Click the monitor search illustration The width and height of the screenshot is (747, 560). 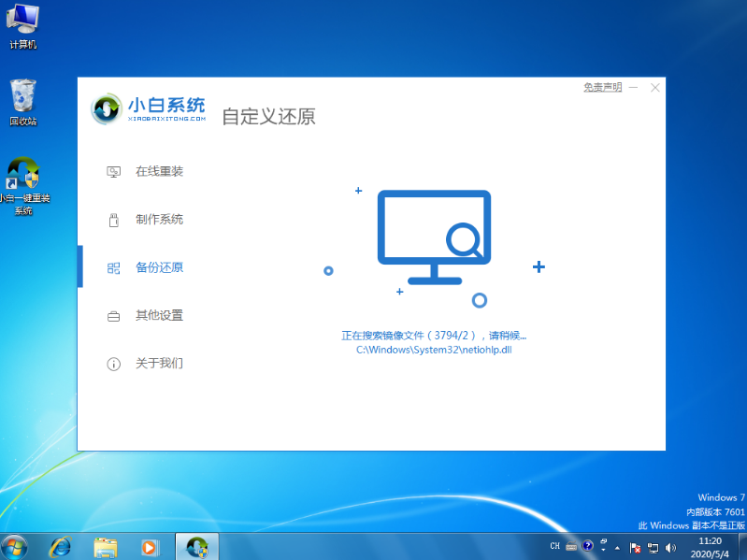[434, 237]
